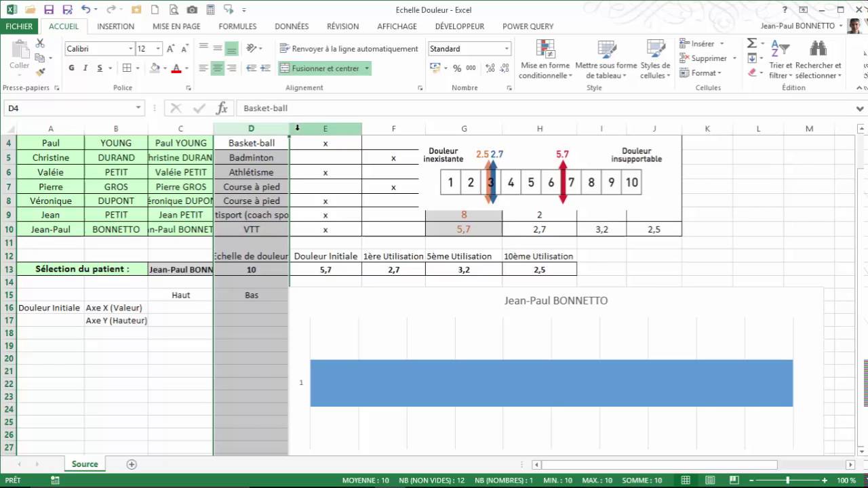Image resolution: width=868 pixels, height=488 pixels.
Task: Add a new sheet with plus button
Action: 132,464
